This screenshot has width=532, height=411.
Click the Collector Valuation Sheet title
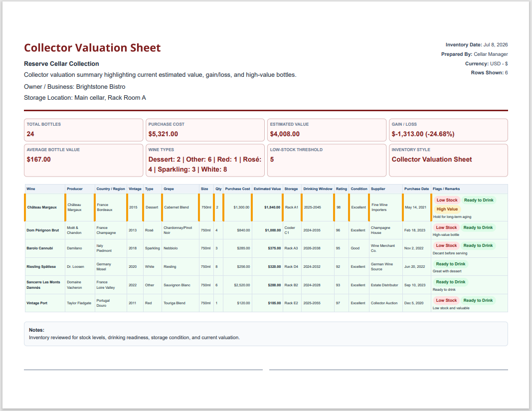pyautogui.click(x=92, y=48)
